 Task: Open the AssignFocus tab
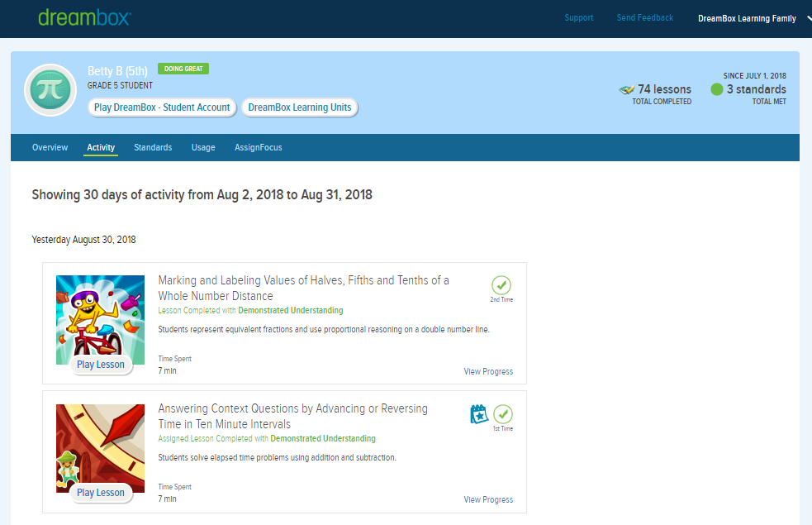tap(258, 148)
